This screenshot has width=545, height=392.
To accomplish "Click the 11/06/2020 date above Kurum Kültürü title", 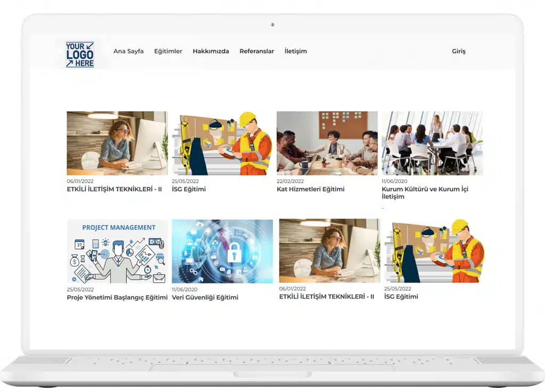I will click(x=394, y=181).
